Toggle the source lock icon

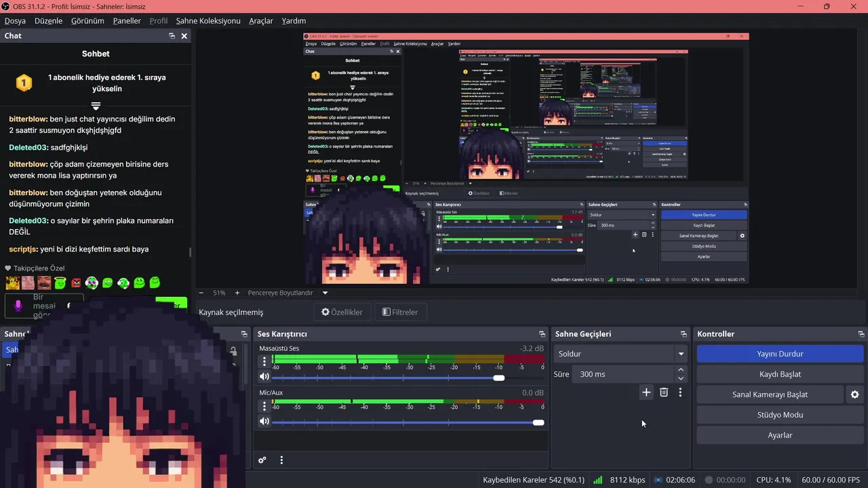coord(233,351)
